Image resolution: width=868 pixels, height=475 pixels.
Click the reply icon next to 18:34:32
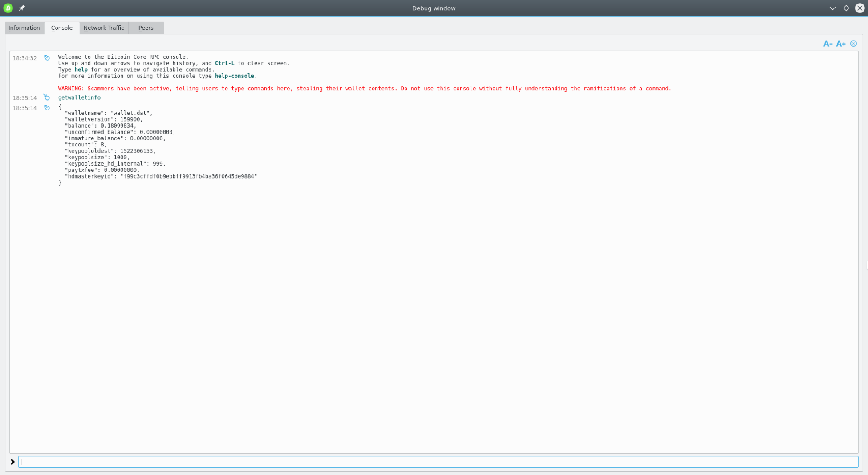47,58
